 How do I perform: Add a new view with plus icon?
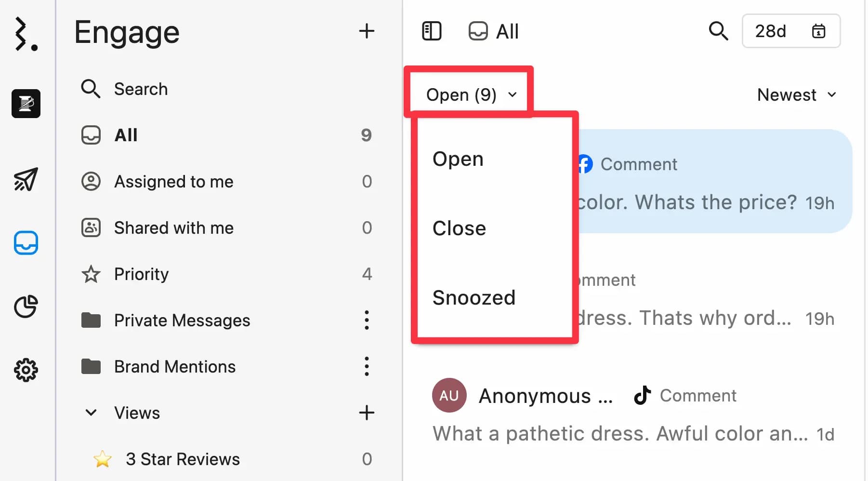point(367,413)
